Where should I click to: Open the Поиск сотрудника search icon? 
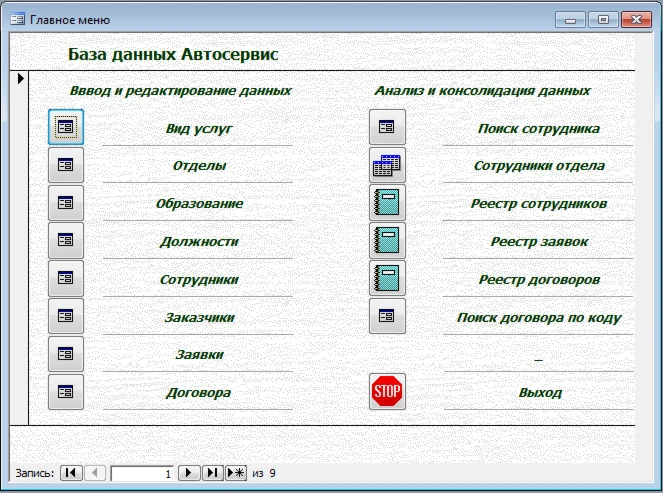(387, 127)
